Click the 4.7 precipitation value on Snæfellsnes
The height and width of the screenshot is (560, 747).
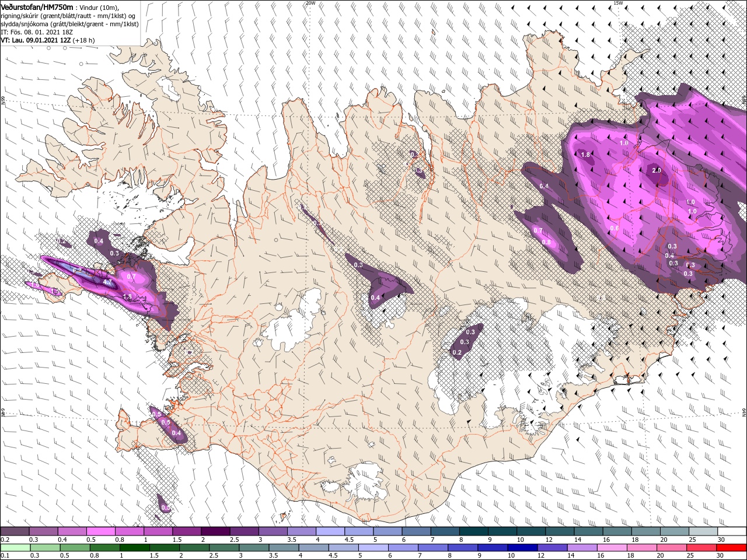[x=108, y=282]
